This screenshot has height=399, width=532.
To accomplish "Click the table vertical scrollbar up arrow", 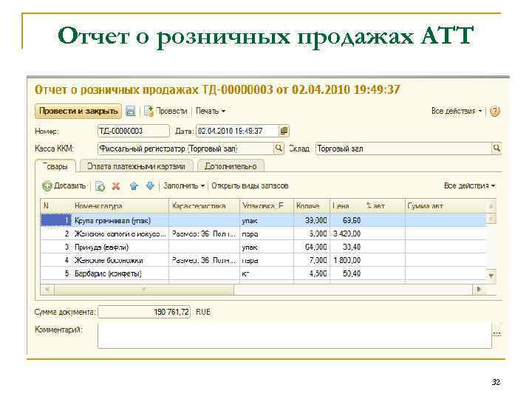I will coord(491,205).
